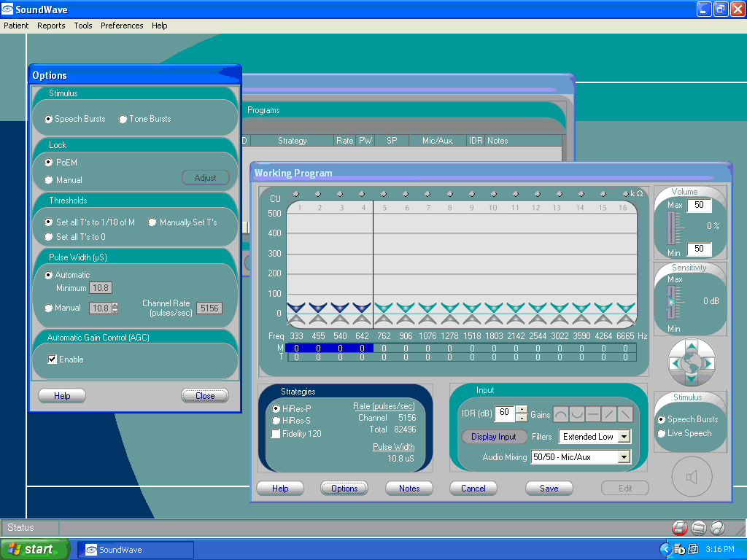Click the round speaker stimulation button
This screenshot has height=560, width=747.
(692, 477)
